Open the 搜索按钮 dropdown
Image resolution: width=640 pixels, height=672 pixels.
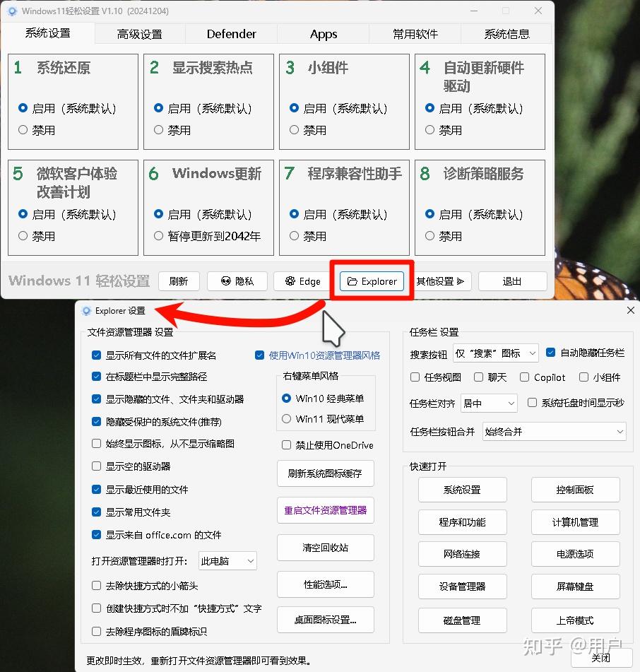(x=496, y=353)
